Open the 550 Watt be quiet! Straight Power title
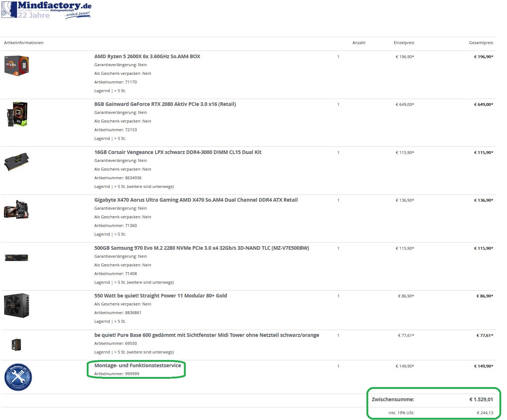Image resolution: width=507 pixels, height=420 pixels. [160, 296]
